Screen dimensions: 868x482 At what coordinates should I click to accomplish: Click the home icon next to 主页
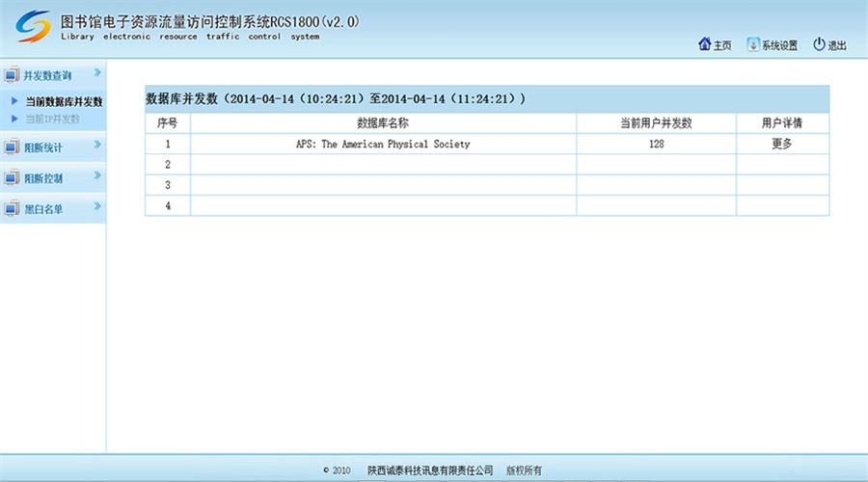[x=704, y=44]
